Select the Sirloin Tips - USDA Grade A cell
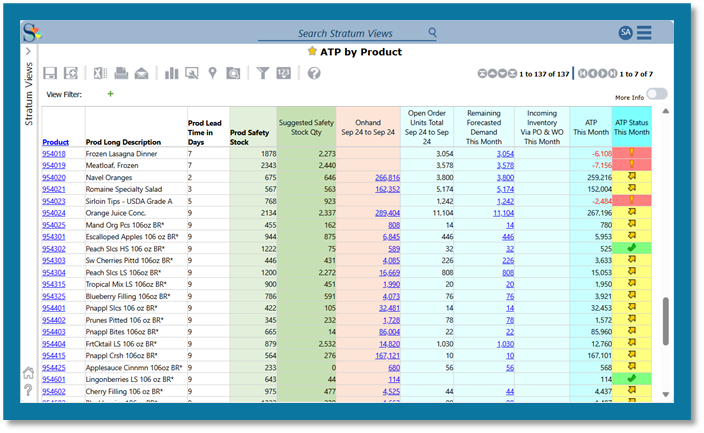 click(136, 201)
